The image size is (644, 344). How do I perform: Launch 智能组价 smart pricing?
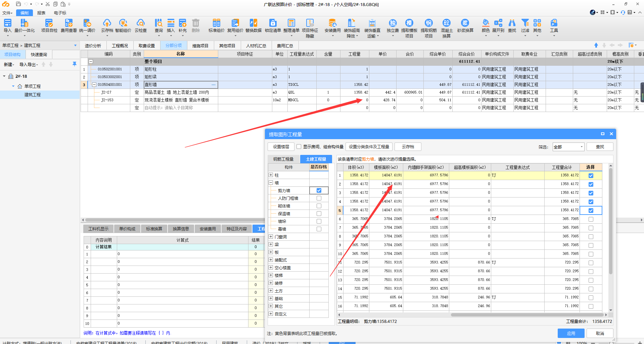(123, 26)
